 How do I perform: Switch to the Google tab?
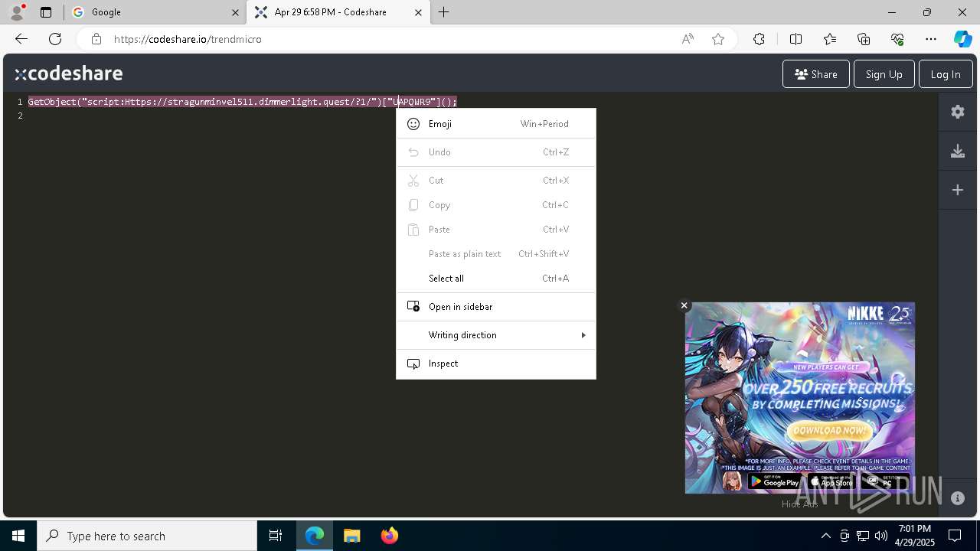(153, 12)
